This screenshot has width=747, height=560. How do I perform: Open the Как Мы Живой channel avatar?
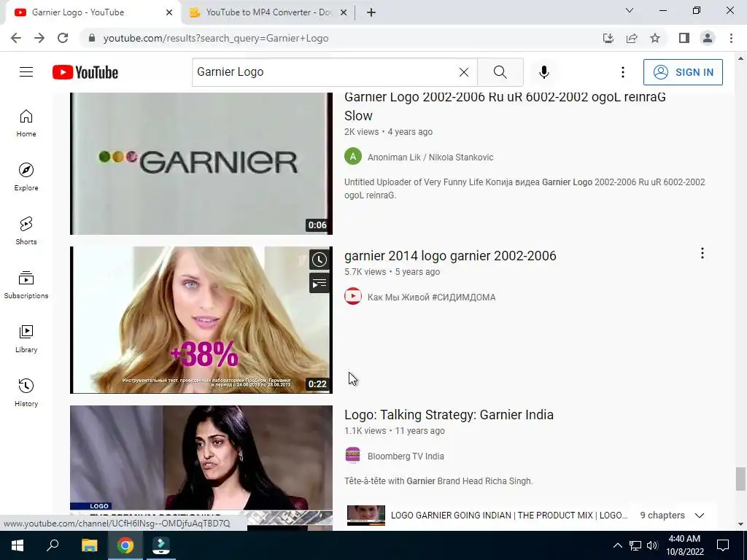353,296
